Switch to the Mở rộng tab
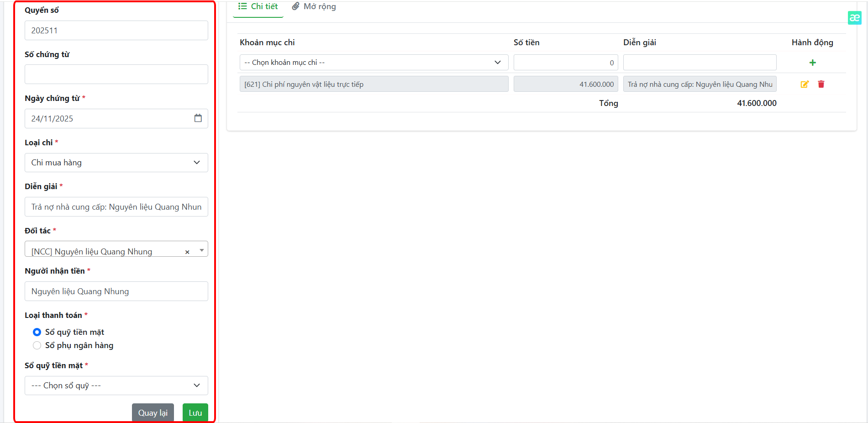 click(314, 7)
